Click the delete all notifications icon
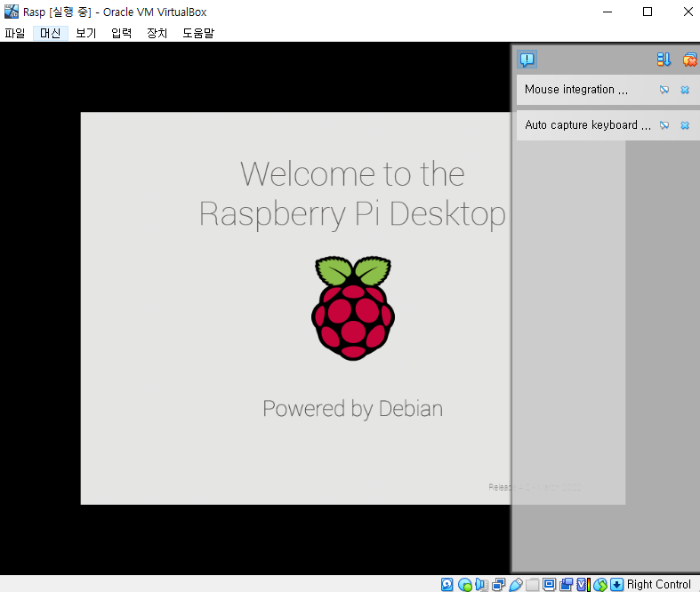 689,60
